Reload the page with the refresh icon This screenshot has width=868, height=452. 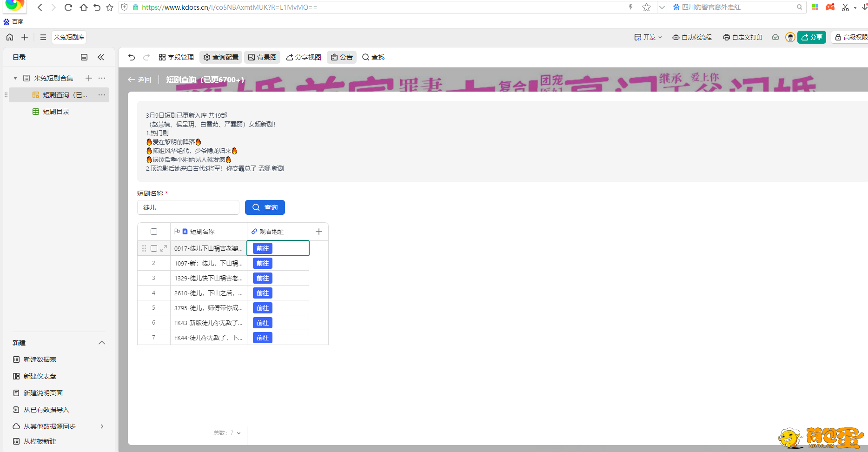click(68, 7)
